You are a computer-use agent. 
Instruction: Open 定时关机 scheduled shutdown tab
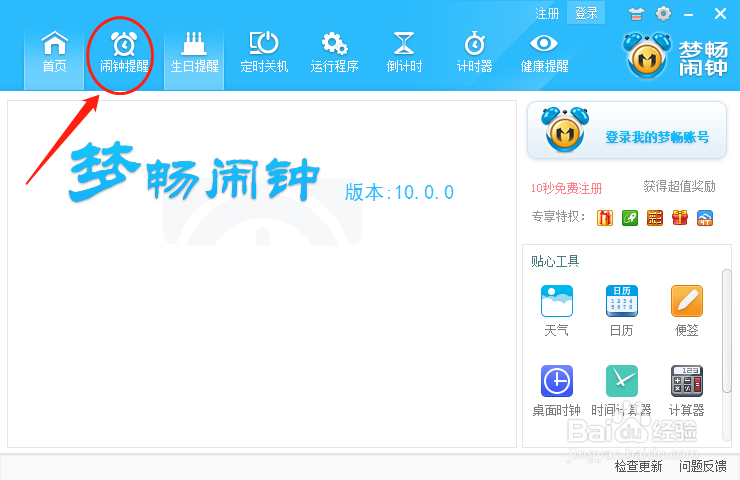click(264, 53)
